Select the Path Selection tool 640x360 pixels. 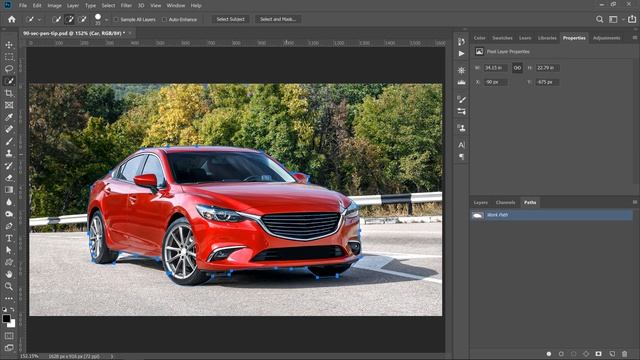[x=9, y=250]
